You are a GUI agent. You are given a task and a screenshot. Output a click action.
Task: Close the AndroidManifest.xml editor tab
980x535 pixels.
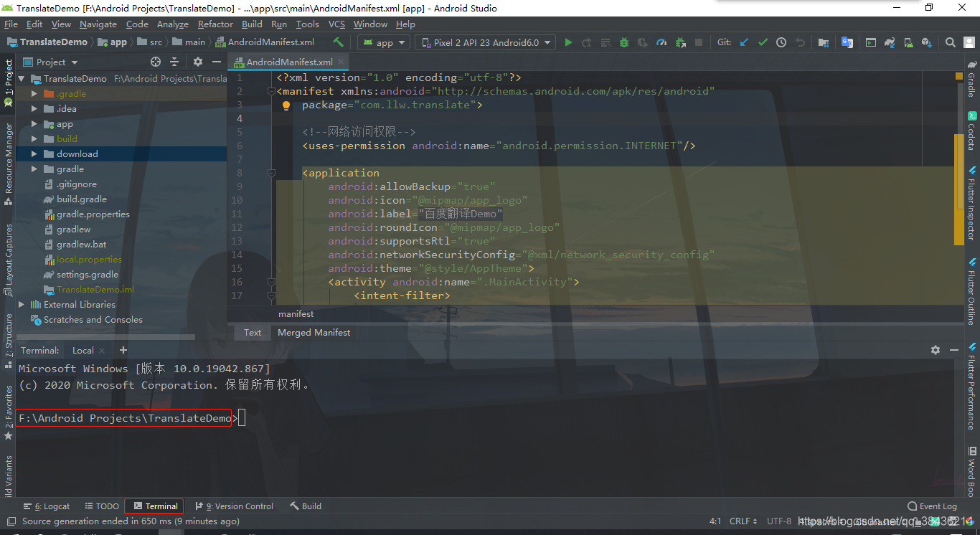(x=341, y=62)
